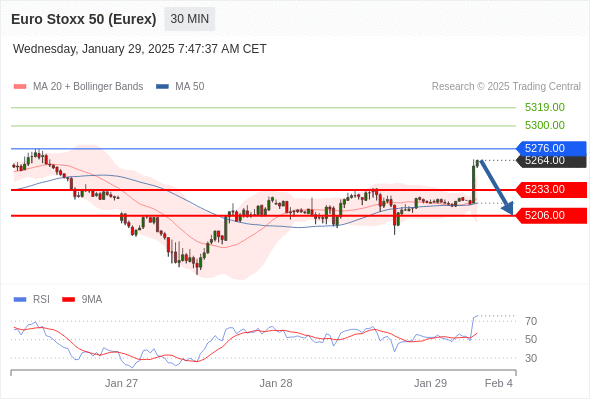Select the RSI legend label
The width and height of the screenshot is (590, 400).
(x=41, y=300)
